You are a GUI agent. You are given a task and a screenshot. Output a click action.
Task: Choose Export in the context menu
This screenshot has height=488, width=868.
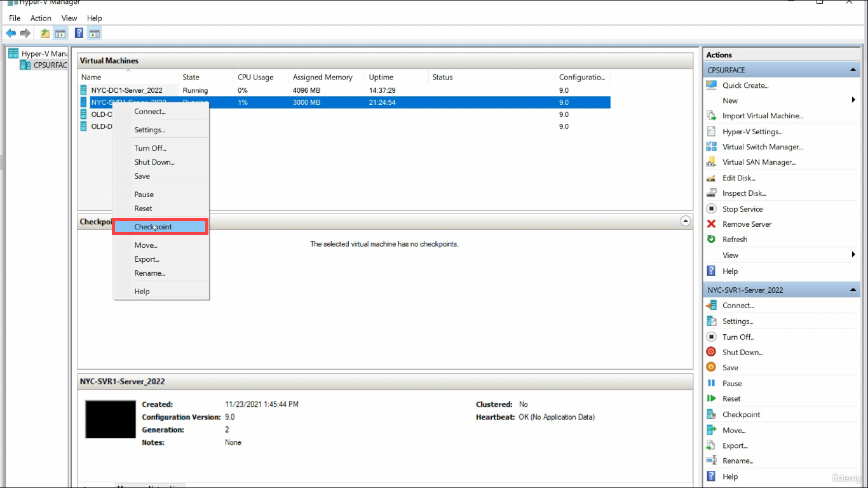click(x=161, y=259)
